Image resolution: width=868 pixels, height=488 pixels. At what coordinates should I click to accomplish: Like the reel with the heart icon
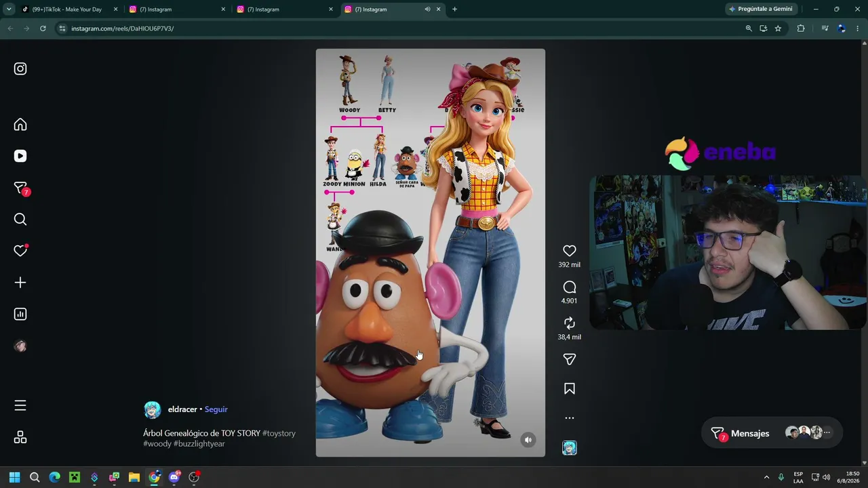[x=570, y=251]
